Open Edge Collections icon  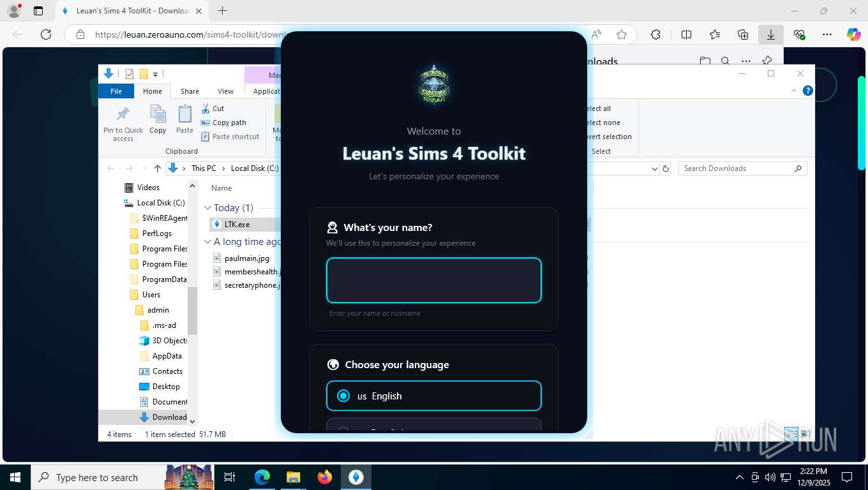pos(742,34)
